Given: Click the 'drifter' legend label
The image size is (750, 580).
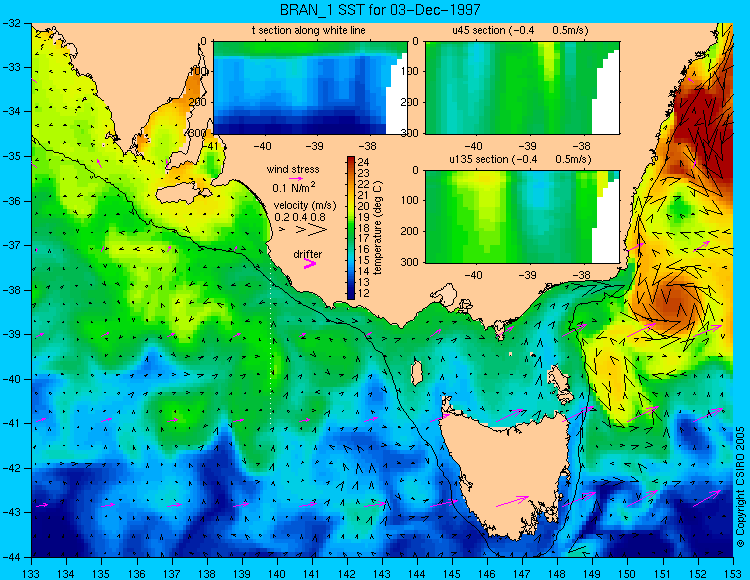Looking at the screenshot, I should [x=308, y=254].
